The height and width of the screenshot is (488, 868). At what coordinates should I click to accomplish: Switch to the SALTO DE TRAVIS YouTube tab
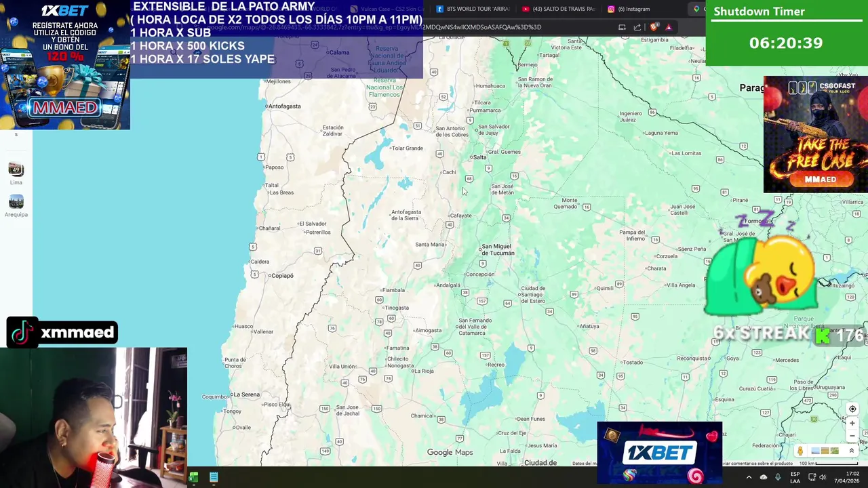559,9
